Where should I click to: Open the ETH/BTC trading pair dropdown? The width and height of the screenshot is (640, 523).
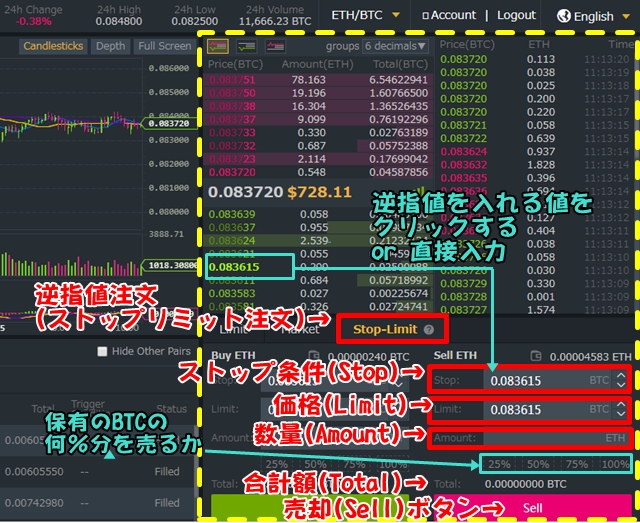[x=365, y=16]
